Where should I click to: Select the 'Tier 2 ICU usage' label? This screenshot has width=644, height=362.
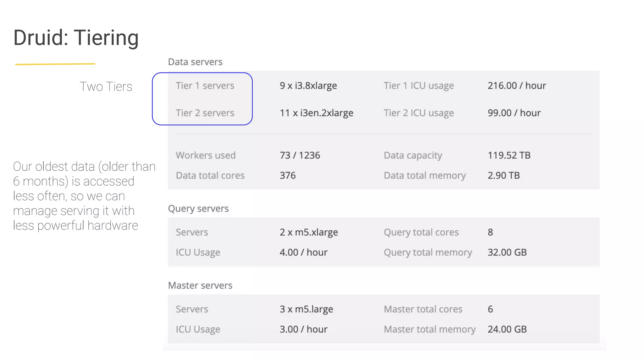point(419,113)
